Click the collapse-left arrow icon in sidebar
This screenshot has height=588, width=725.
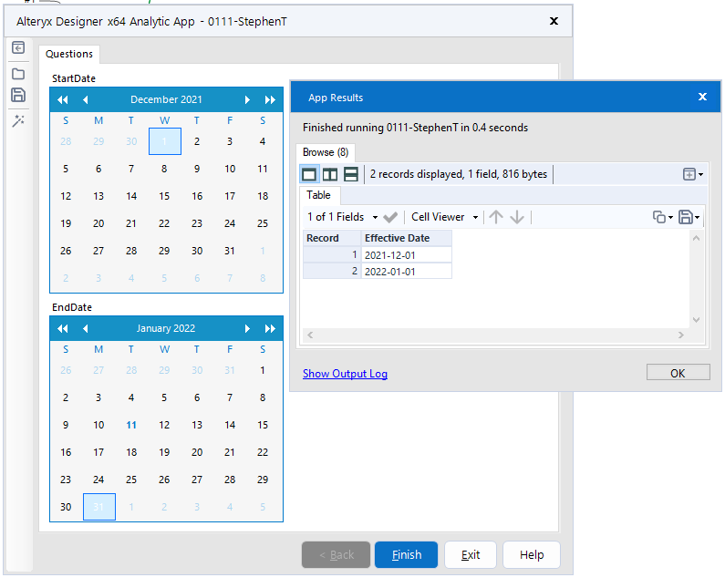(18, 49)
